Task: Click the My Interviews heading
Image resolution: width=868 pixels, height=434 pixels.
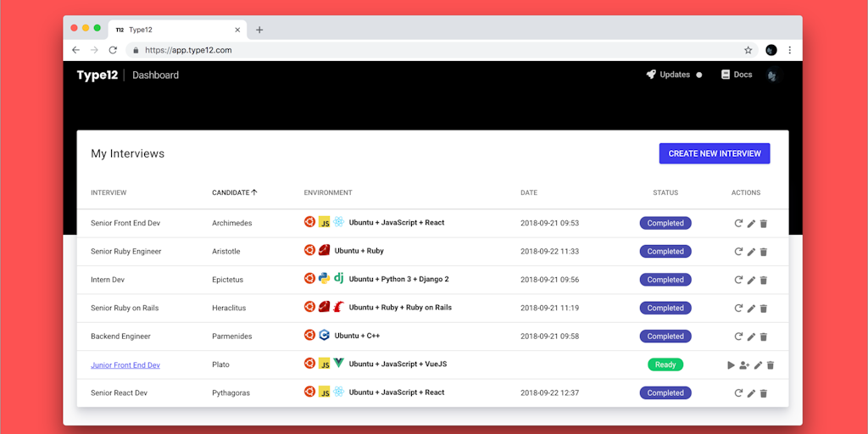Action: coord(128,154)
